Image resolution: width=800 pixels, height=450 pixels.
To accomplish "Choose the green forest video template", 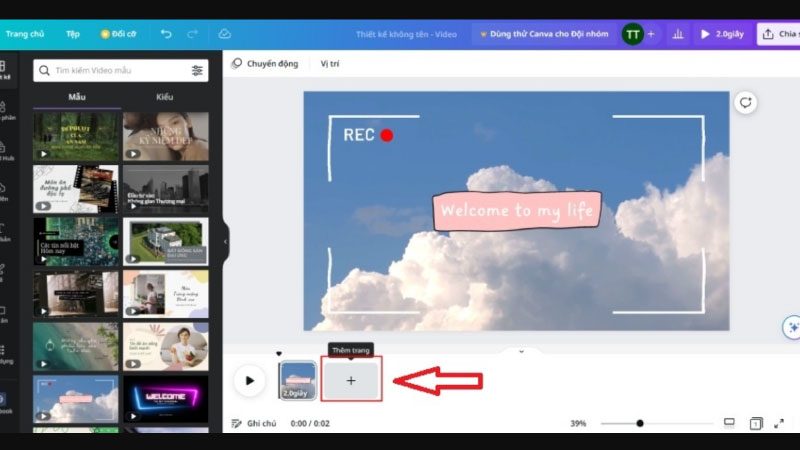I will pyautogui.click(x=76, y=137).
